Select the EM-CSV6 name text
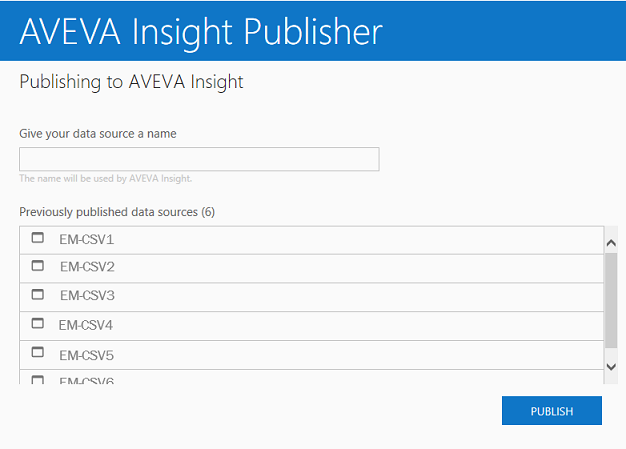 point(87,380)
